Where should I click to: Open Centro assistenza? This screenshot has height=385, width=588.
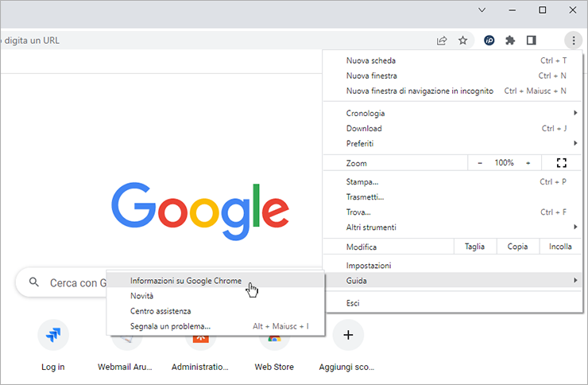point(215,311)
